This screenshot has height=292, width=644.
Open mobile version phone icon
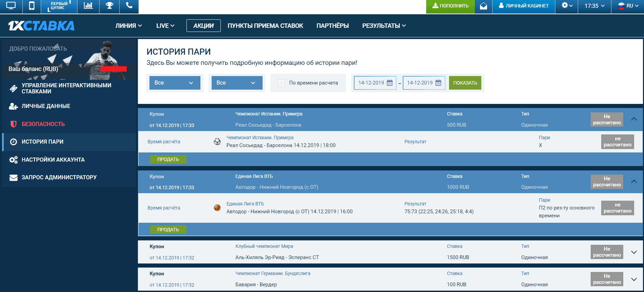[x=32, y=6]
